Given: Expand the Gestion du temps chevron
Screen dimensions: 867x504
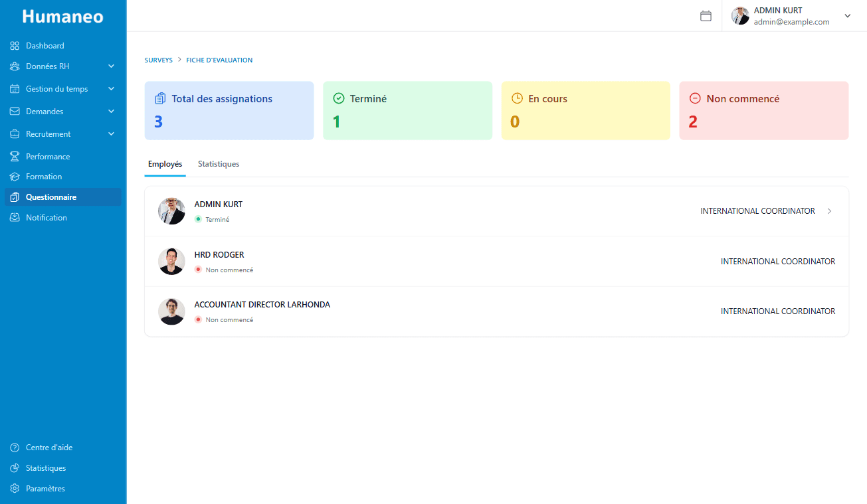Looking at the screenshot, I should click(111, 89).
